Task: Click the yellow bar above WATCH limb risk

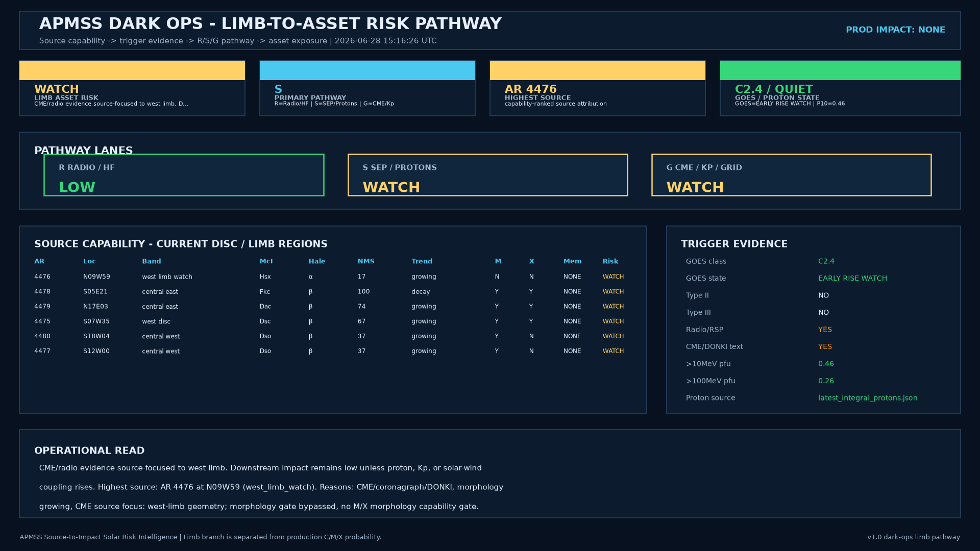Action: pos(132,70)
